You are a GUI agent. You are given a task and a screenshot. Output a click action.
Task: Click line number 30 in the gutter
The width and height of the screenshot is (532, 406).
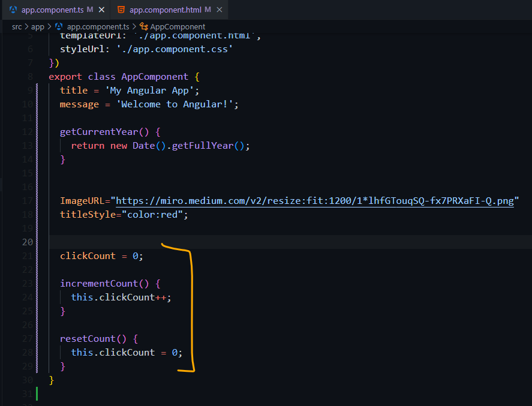pyautogui.click(x=28, y=380)
